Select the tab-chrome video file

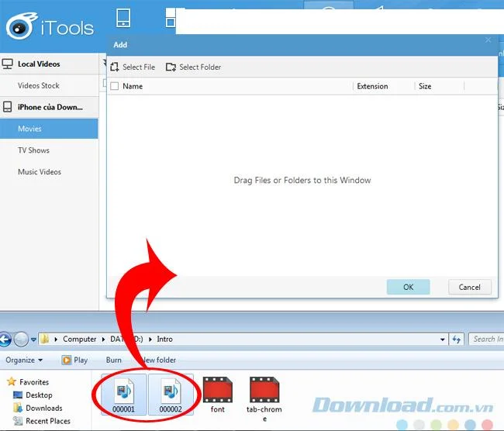click(x=264, y=398)
